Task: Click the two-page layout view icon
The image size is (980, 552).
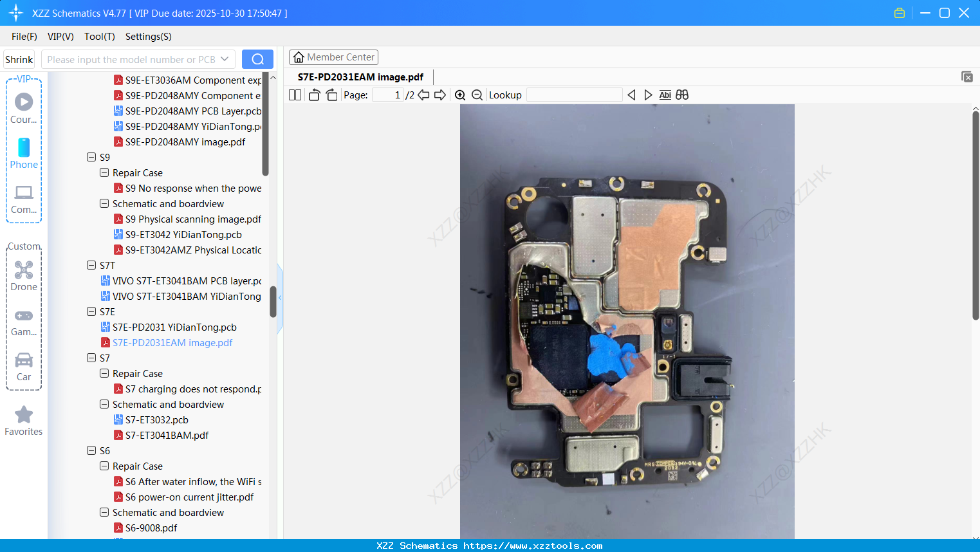Action: click(x=295, y=95)
